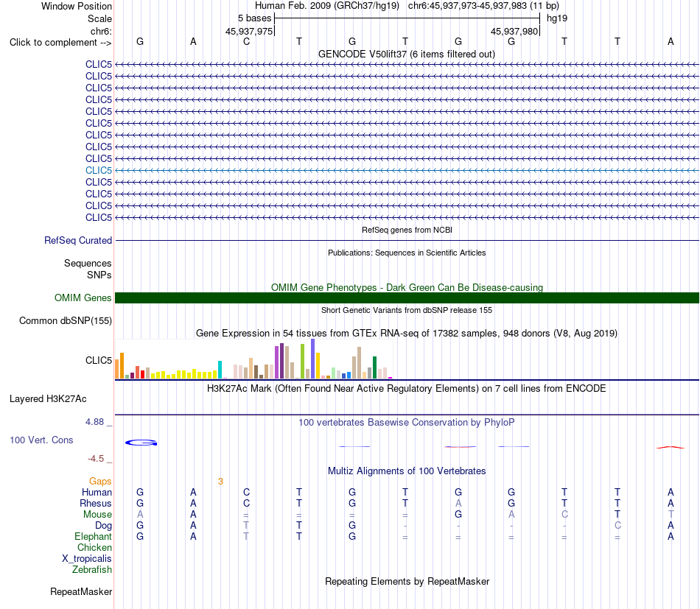700x609 pixels.
Task: Open 'Repeating Elements by RepeatMasker' track title
Action: tap(407, 582)
